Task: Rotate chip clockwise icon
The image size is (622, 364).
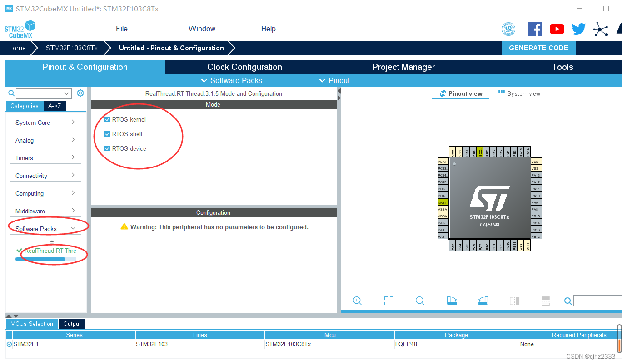Action: pos(452,301)
